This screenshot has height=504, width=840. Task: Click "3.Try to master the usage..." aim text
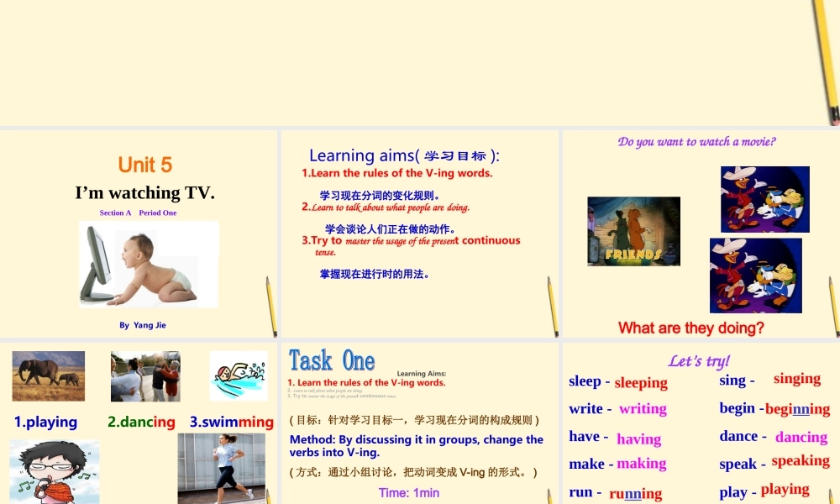coord(411,246)
